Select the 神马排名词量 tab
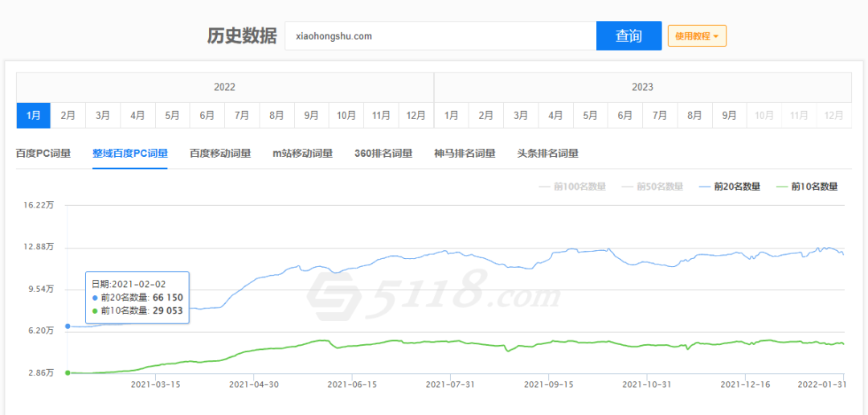The image size is (868, 415). [x=465, y=154]
